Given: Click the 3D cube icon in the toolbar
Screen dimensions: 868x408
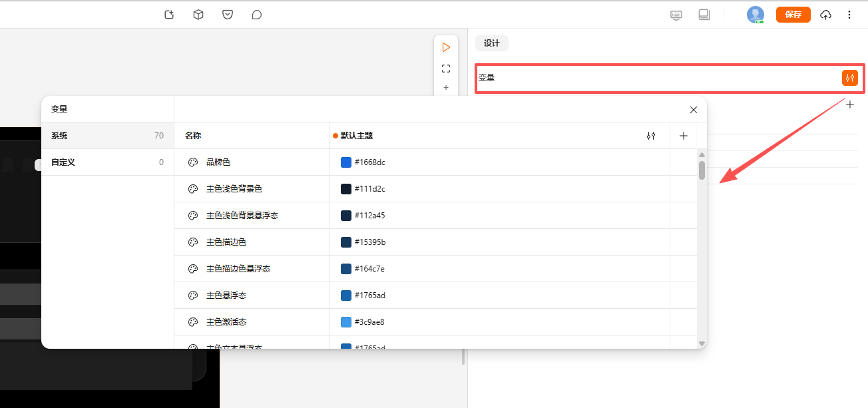Looking at the screenshot, I should tap(198, 14).
